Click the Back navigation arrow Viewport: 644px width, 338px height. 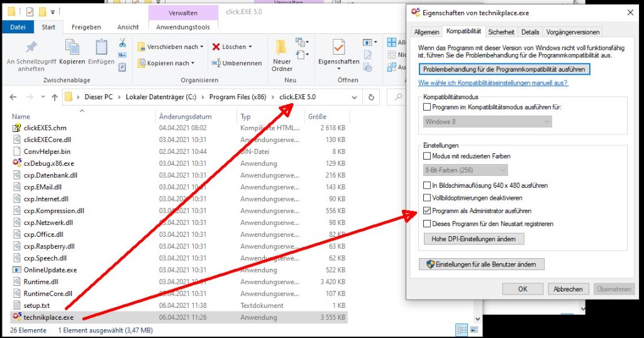click(13, 97)
